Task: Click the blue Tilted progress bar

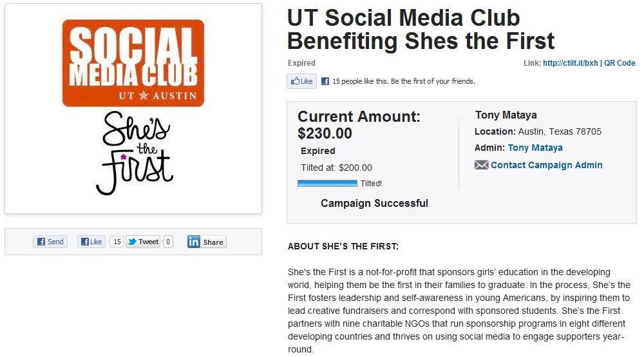Action: (327, 184)
